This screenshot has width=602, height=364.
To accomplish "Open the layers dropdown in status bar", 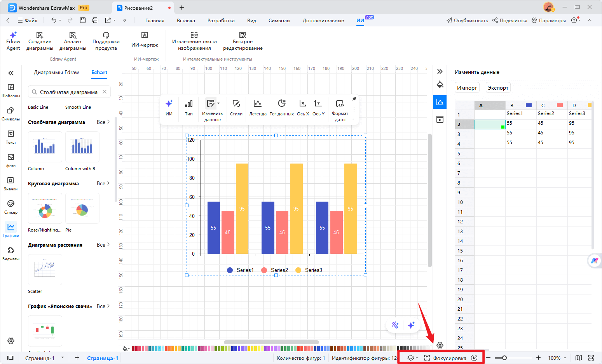I will pyautogui.click(x=412, y=358).
